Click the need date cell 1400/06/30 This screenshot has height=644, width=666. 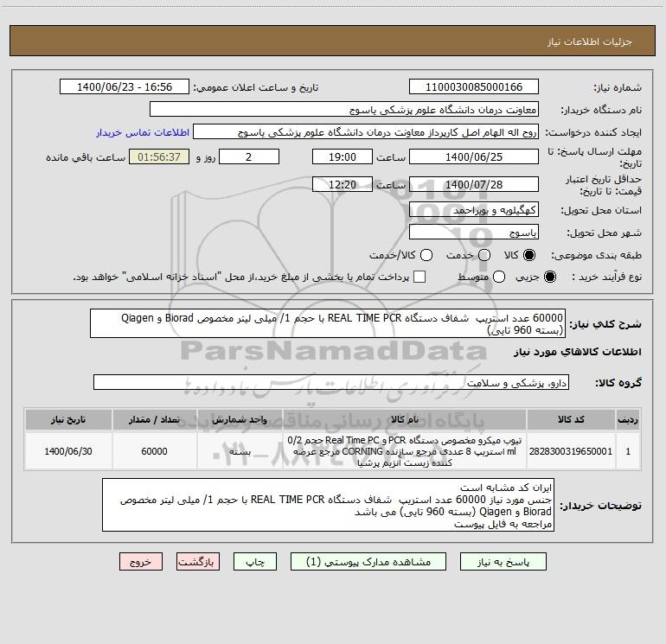pos(68,451)
